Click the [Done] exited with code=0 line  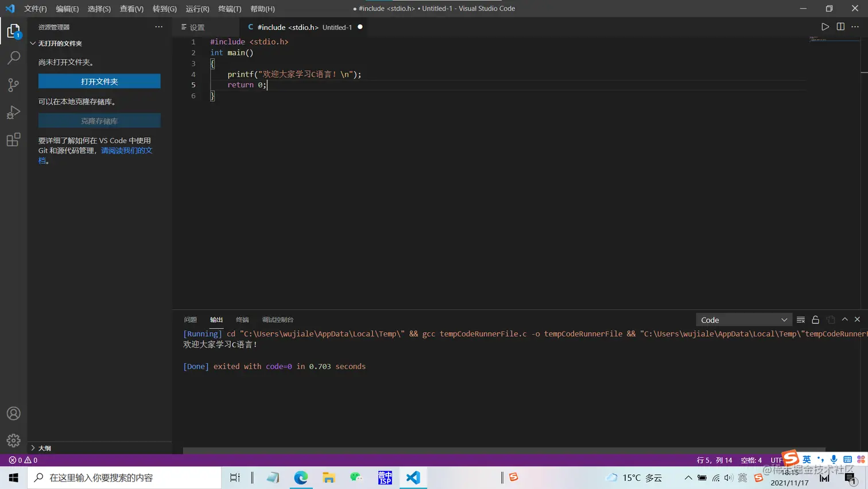[x=274, y=367]
